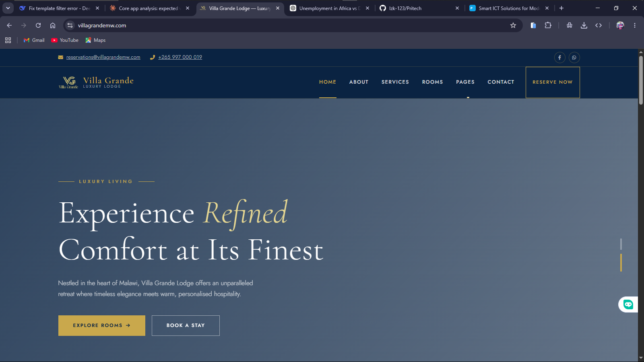
Task: Click the browser Reload button
Action: (38, 25)
